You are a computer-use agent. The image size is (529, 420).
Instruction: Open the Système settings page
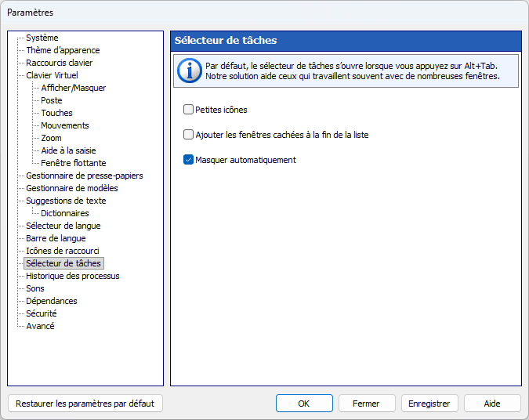coord(42,38)
